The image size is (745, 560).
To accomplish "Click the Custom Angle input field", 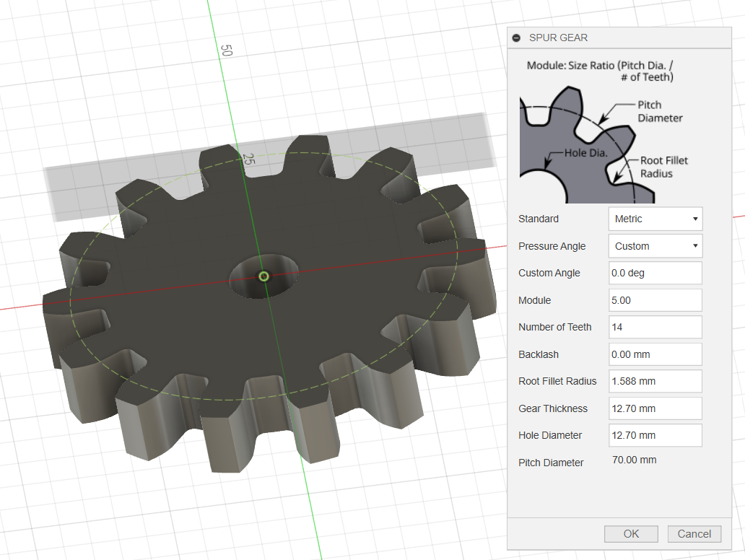I will pyautogui.click(x=655, y=273).
